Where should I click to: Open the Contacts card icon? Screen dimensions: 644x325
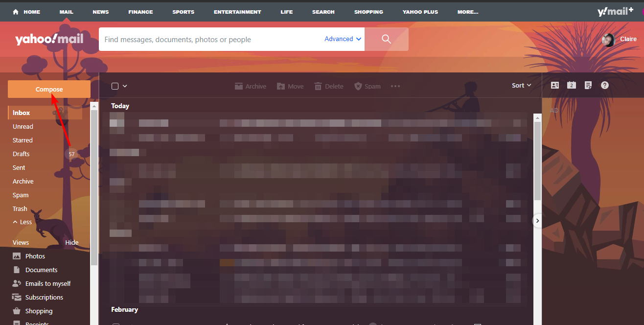coord(555,85)
